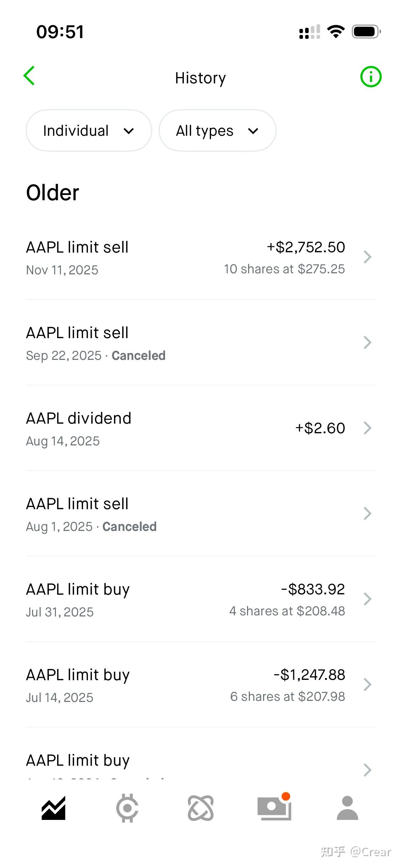This screenshot has height=868, width=401.
Task: Expand the Individual account dropdown
Action: [x=89, y=131]
